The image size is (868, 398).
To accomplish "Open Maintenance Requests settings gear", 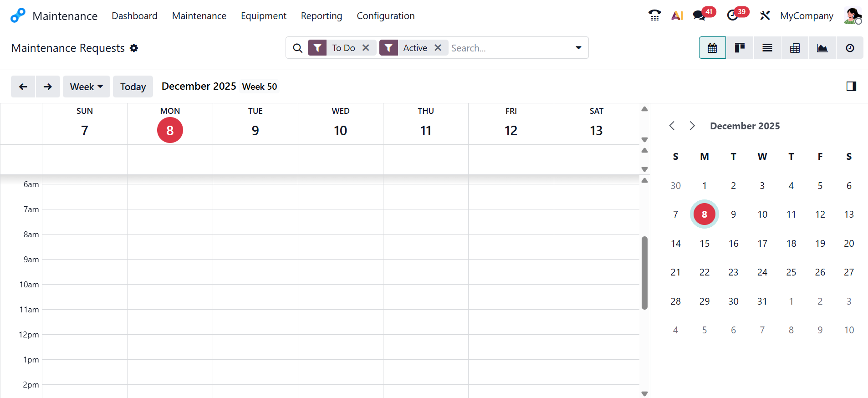I will 134,48.
